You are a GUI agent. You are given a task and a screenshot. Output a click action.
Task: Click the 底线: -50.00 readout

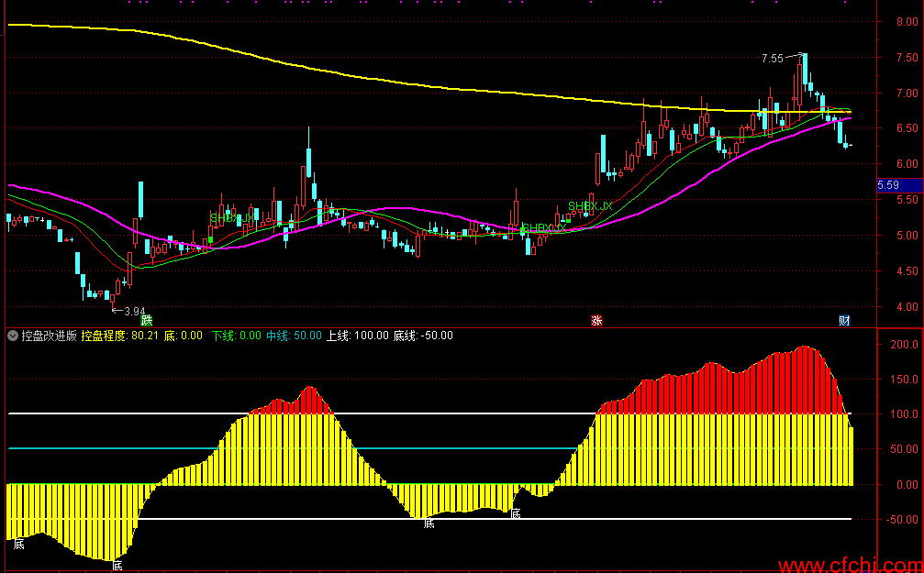(x=423, y=336)
